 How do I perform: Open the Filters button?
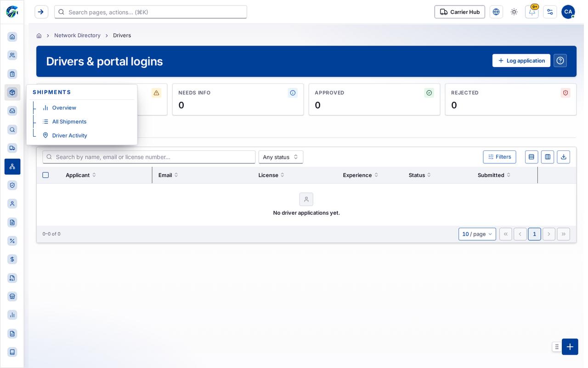[499, 157]
